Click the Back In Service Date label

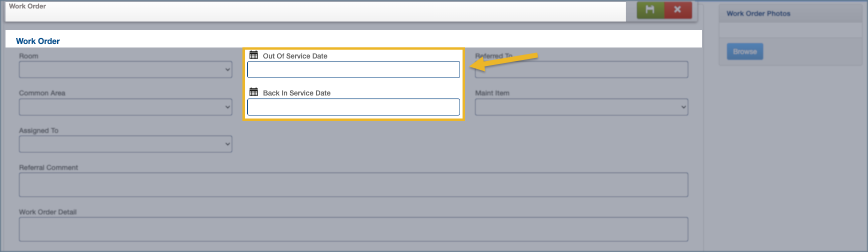[296, 93]
